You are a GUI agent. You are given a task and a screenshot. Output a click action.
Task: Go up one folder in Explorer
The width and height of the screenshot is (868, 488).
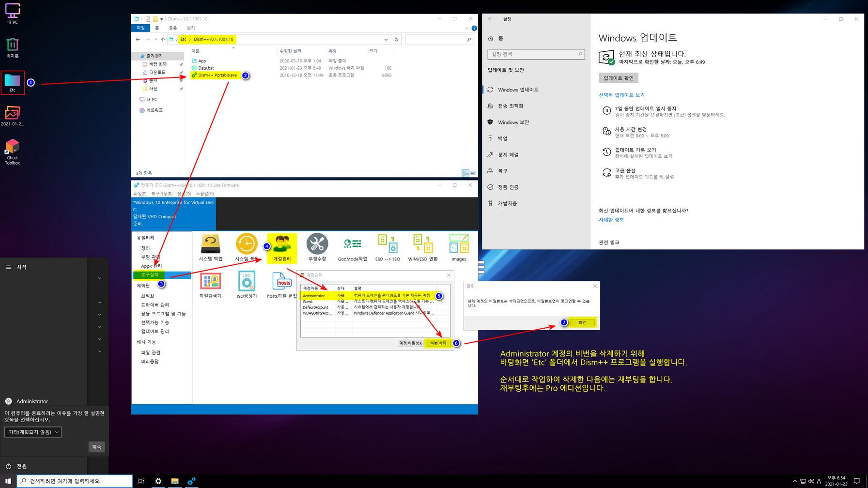(163, 40)
